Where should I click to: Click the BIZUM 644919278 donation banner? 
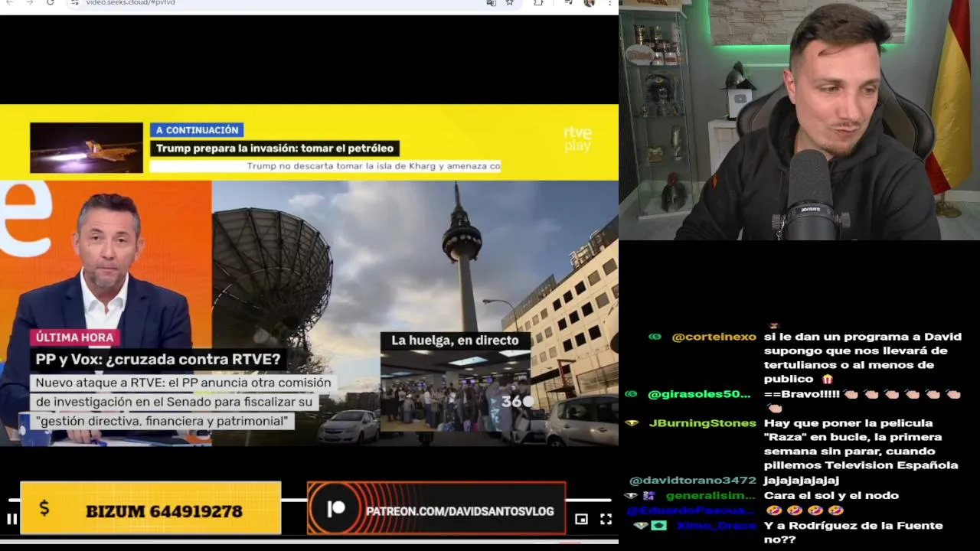click(151, 507)
